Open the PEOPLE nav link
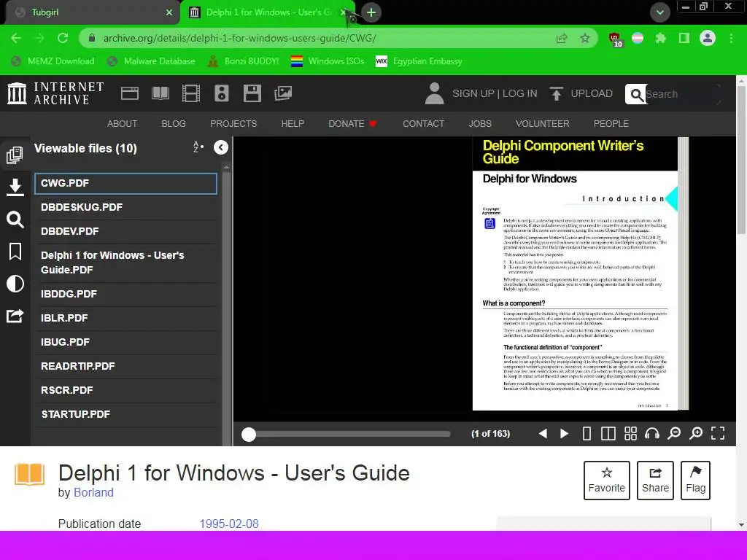Viewport: 747px width, 560px height. coord(611,124)
